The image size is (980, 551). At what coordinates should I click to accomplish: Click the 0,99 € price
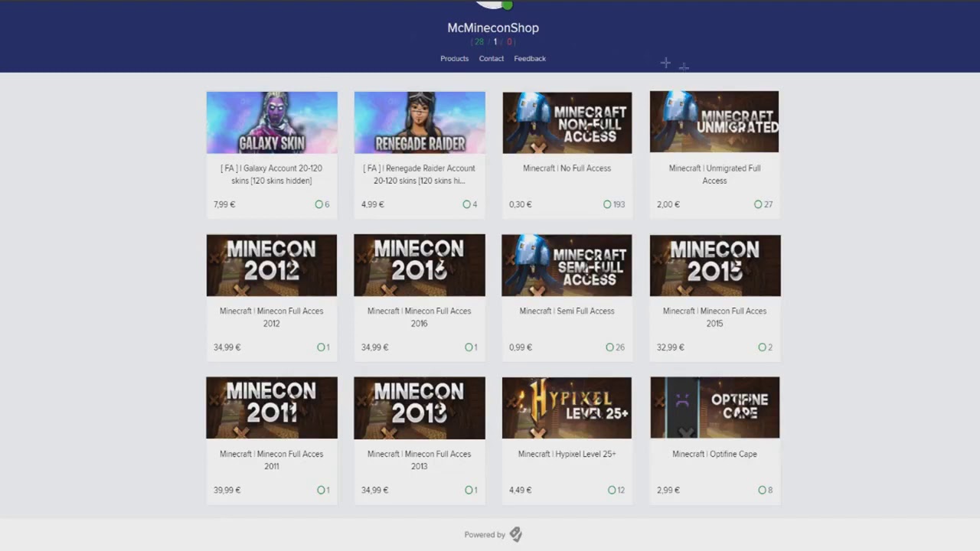[x=520, y=347]
